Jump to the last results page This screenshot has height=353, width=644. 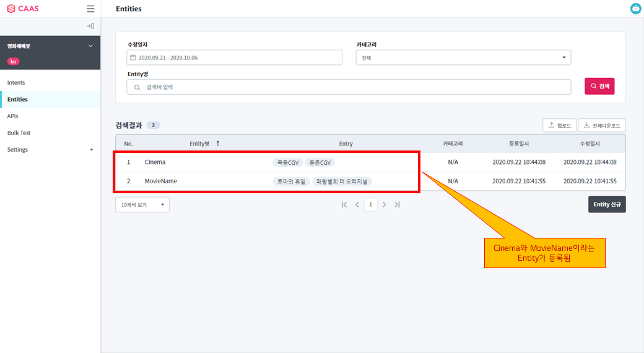(x=398, y=204)
